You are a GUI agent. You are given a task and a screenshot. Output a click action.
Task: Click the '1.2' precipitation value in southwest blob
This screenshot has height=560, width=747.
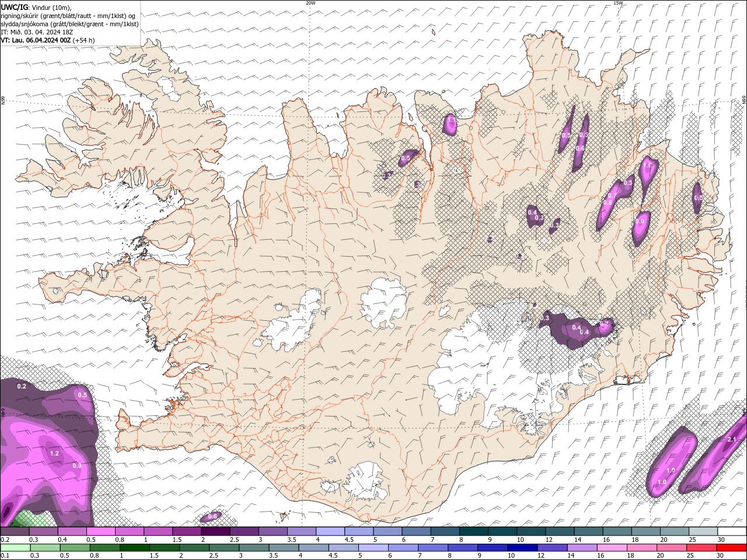[x=55, y=453]
